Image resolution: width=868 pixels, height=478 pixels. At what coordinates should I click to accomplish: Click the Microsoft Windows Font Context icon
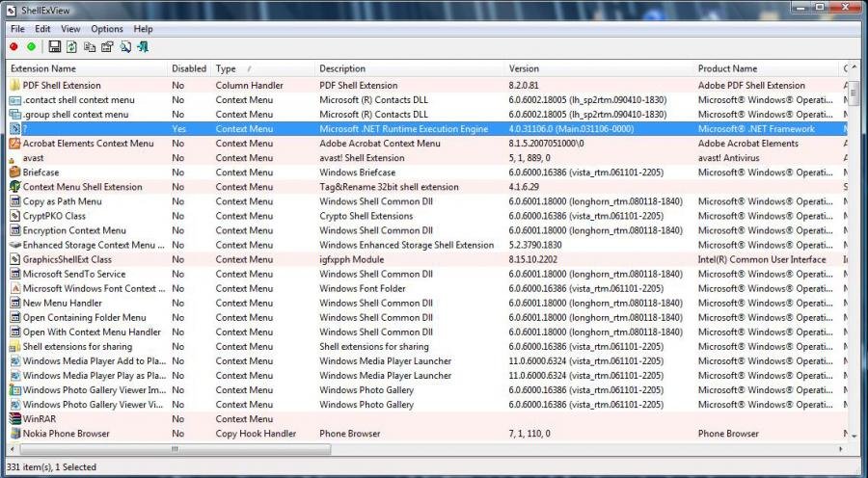[15, 288]
